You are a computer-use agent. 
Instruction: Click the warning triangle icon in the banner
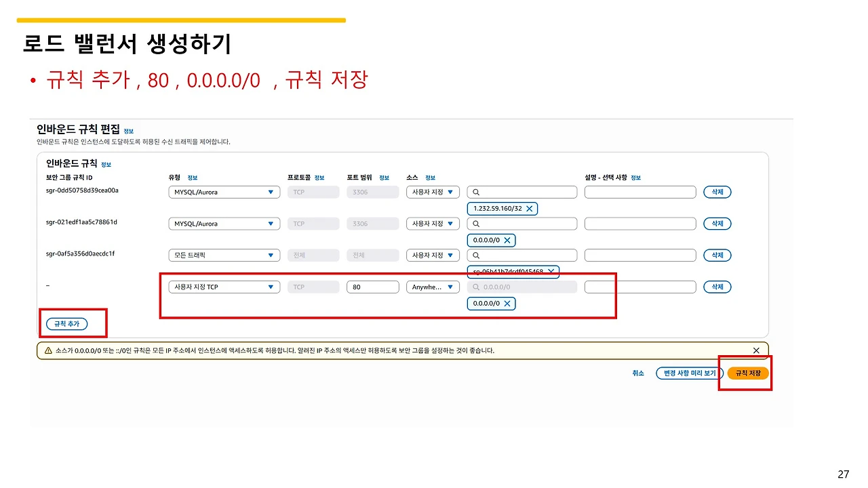tap(48, 351)
